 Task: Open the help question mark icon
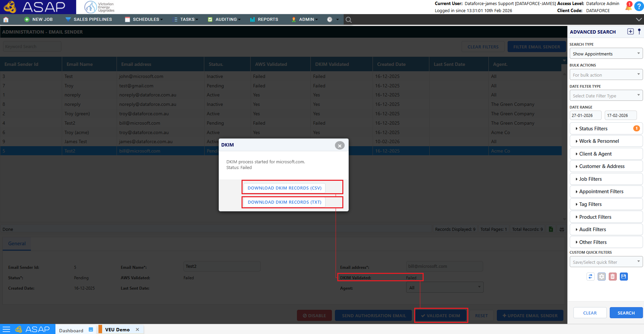coord(639,6)
